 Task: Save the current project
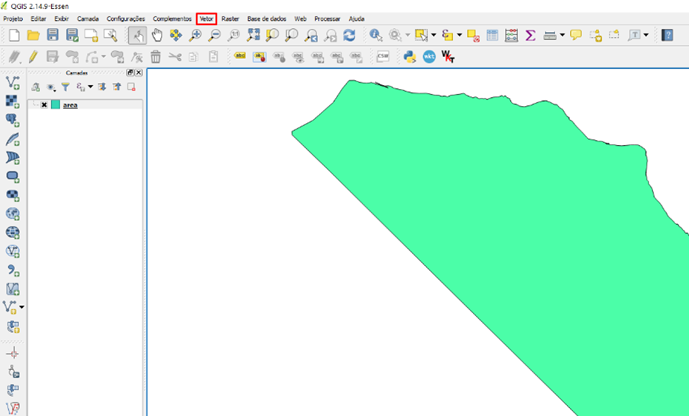(53, 35)
